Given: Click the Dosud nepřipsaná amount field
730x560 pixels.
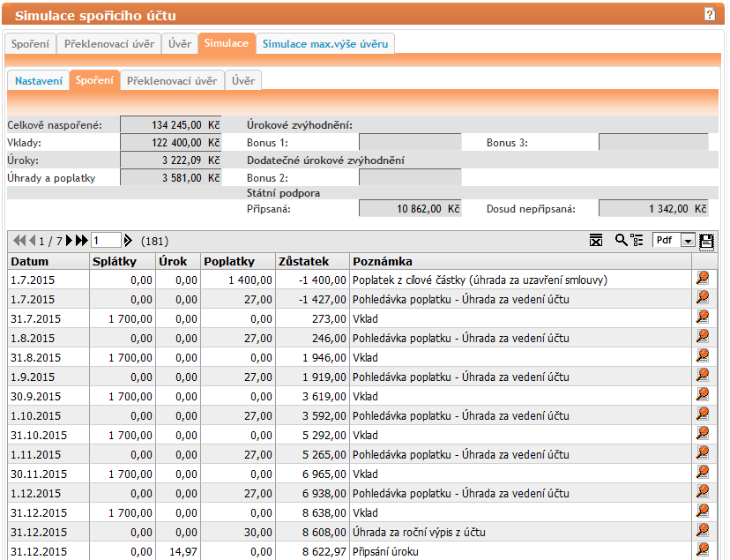Looking at the screenshot, I should click(x=653, y=208).
